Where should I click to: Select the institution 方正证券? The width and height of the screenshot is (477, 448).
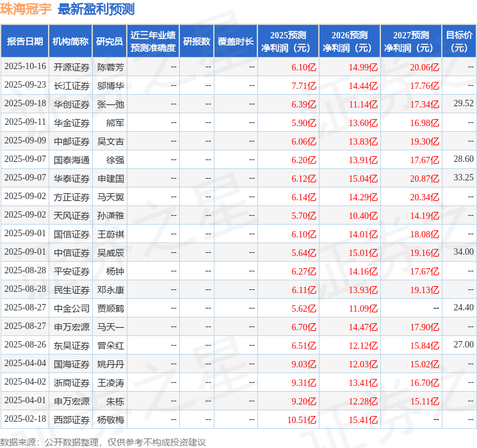click(x=72, y=197)
